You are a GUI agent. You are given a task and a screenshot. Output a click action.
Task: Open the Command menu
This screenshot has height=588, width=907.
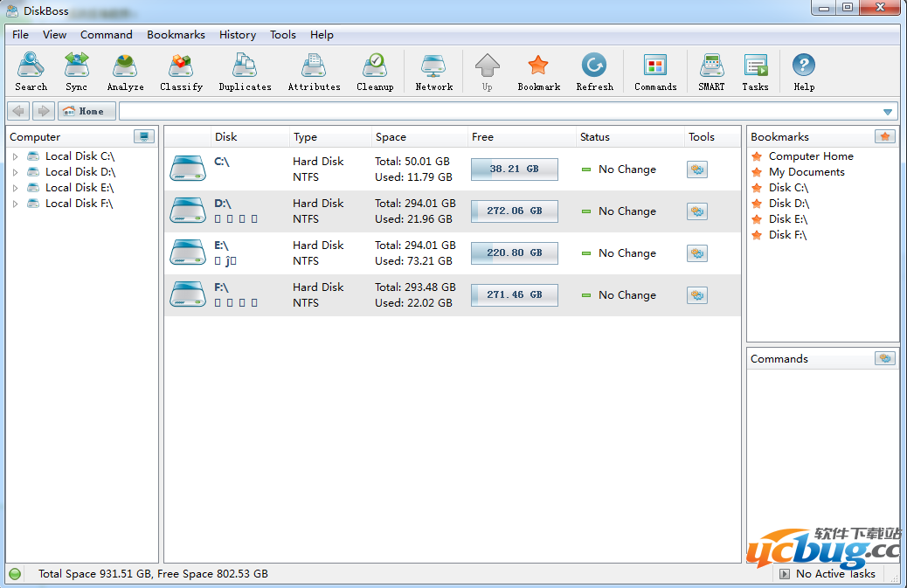107,35
